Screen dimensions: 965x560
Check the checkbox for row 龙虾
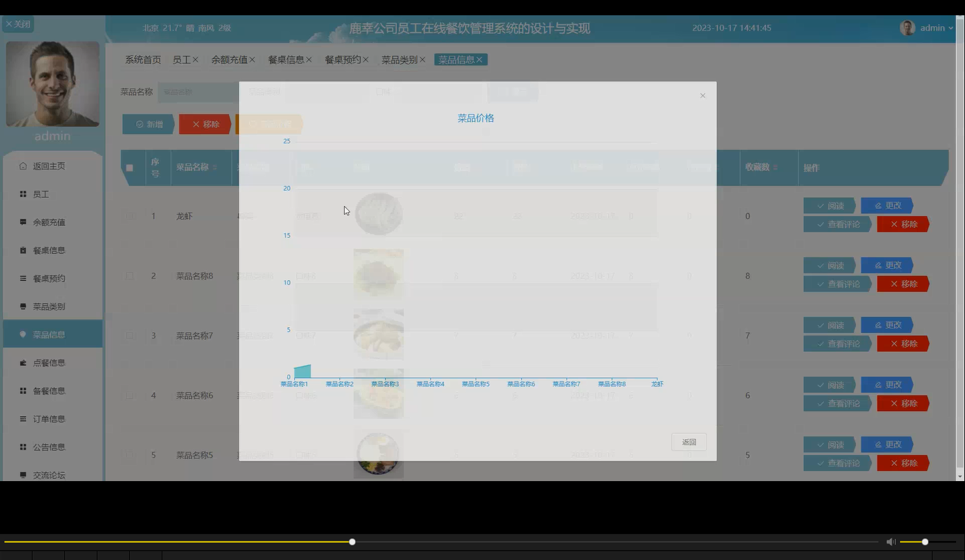pos(129,216)
